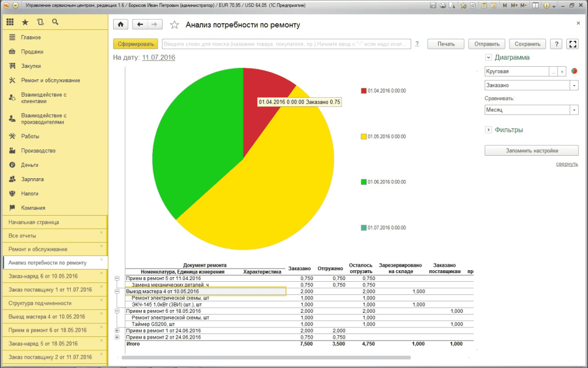Screen dimensions: 588x368
Task: Go to the home page icon button
Action: pyautogui.click(x=121, y=24)
